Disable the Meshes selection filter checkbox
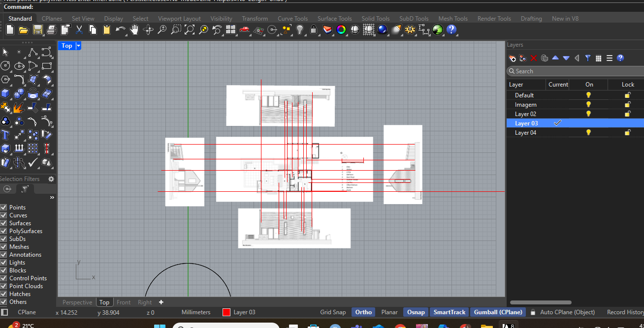644x328 pixels. 4,246
